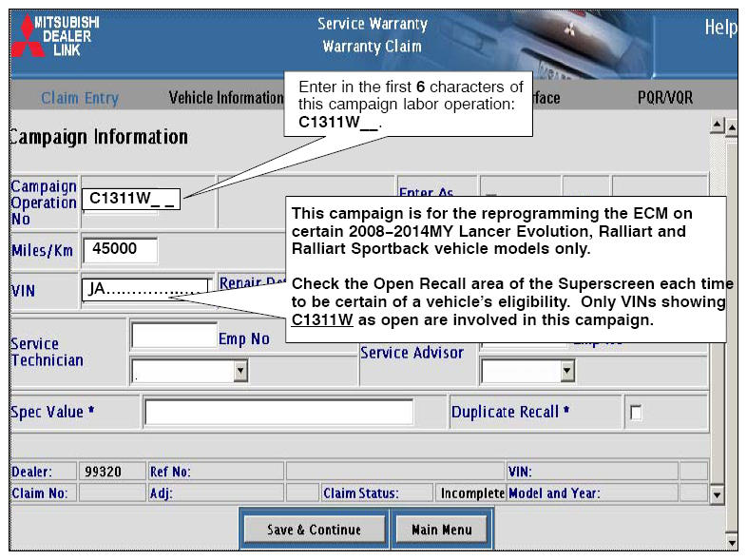The width and height of the screenshot is (747, 560).
Task: Click the Spec Value text field
Action: pyautogui.click(x=278, y=412)
